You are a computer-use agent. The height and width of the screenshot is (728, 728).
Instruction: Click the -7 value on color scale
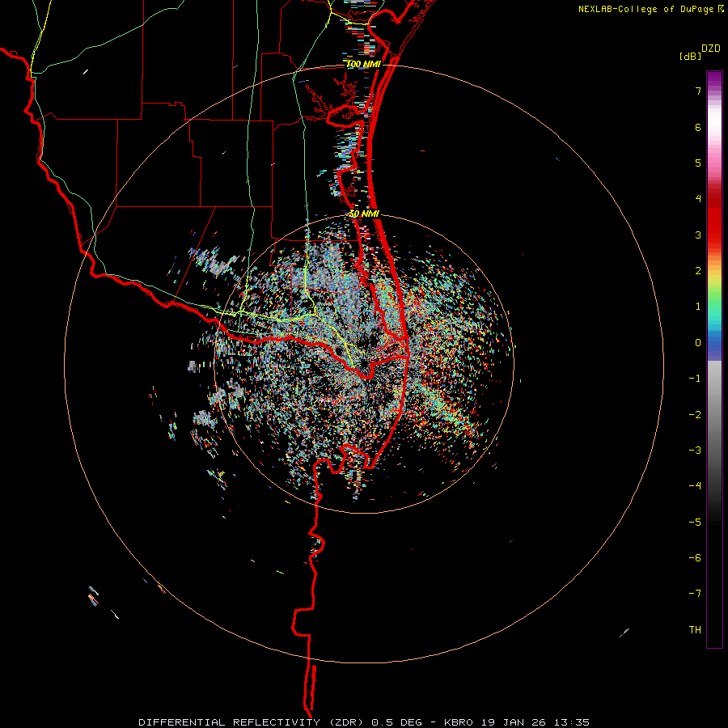point(695,594)
